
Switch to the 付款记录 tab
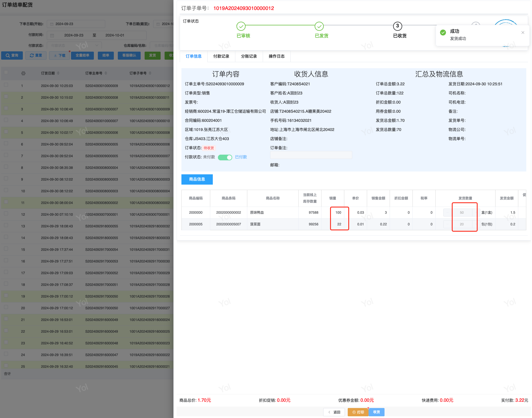click(221, 56)
